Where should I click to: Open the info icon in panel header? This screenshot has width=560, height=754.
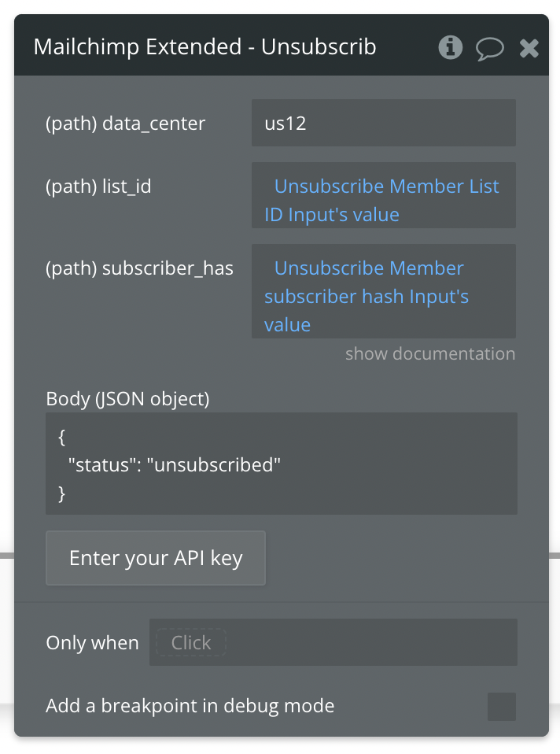(x=451, y=47)
